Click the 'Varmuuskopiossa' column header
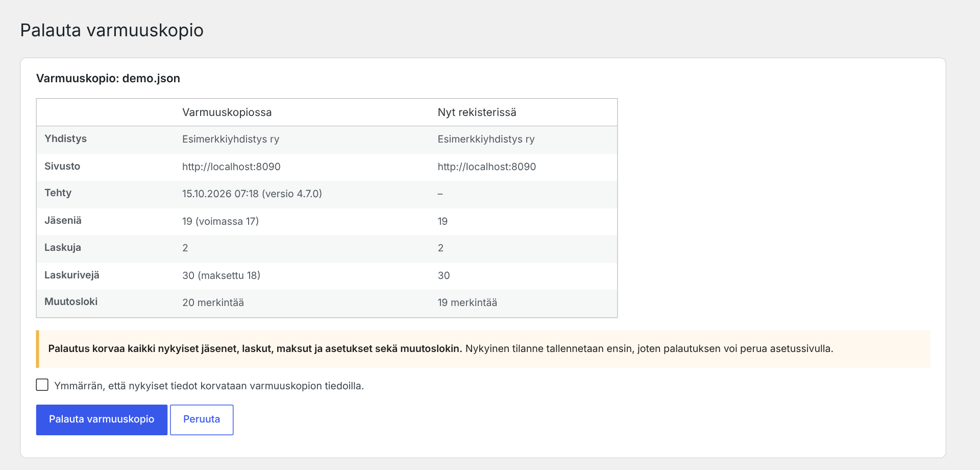Image resolution: width=980 pixels, height=470 pixels. (x=227, y=112)
